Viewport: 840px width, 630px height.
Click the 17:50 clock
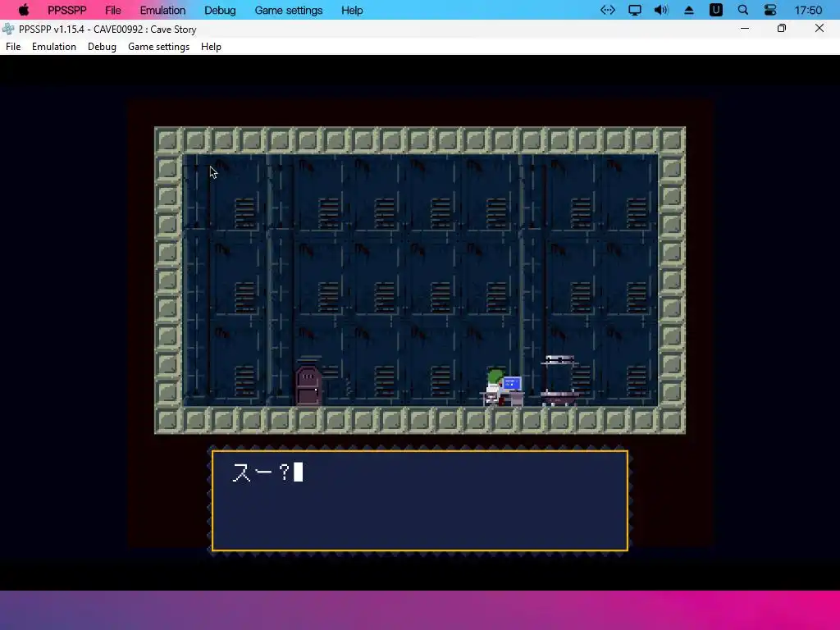pos(808,10)
